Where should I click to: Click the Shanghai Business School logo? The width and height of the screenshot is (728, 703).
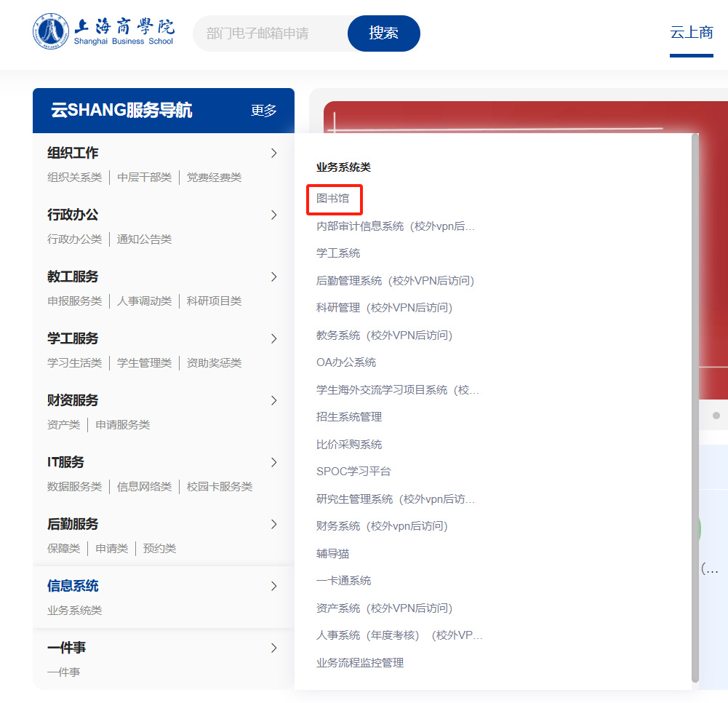point(103,31)
